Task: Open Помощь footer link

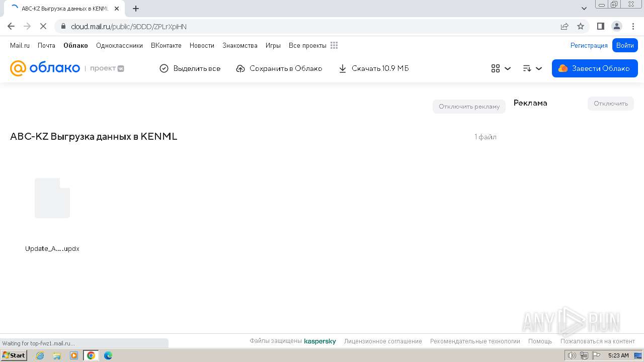Action: click(540, 341)
